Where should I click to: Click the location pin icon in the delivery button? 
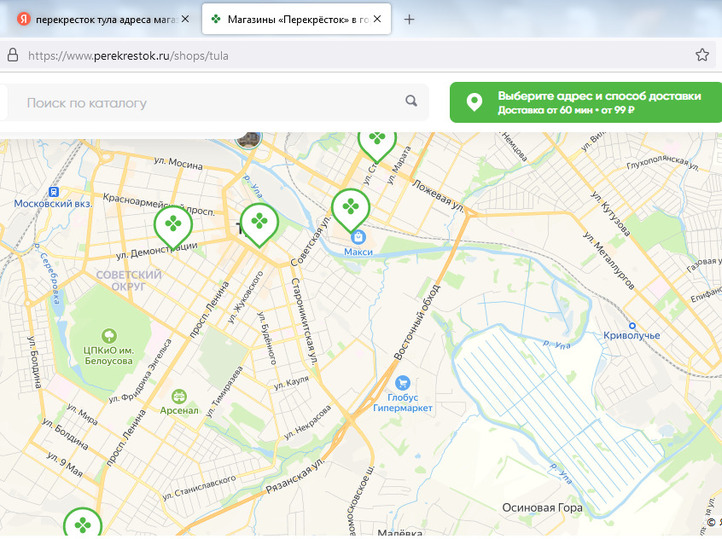click(x=474, y=102)
